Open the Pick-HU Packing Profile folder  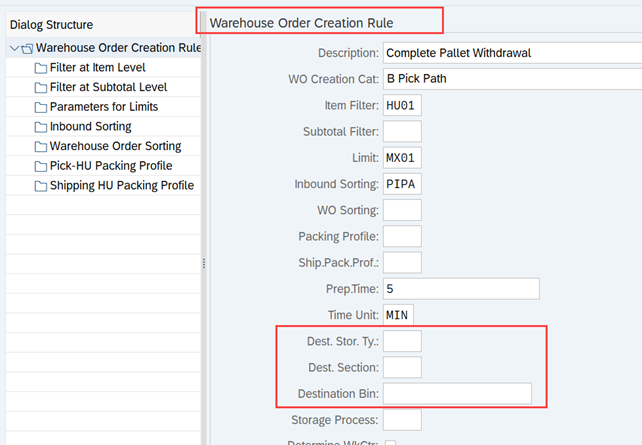[x=111, y=166]
